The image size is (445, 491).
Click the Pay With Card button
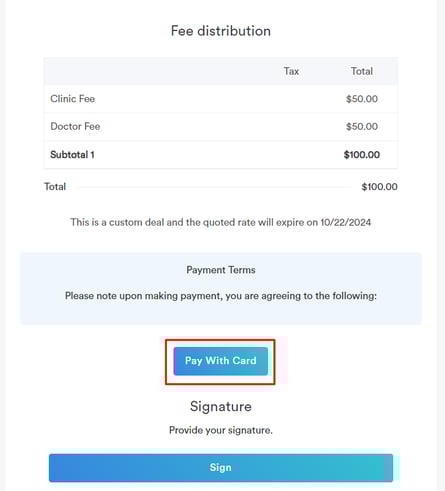pos(220,361)
